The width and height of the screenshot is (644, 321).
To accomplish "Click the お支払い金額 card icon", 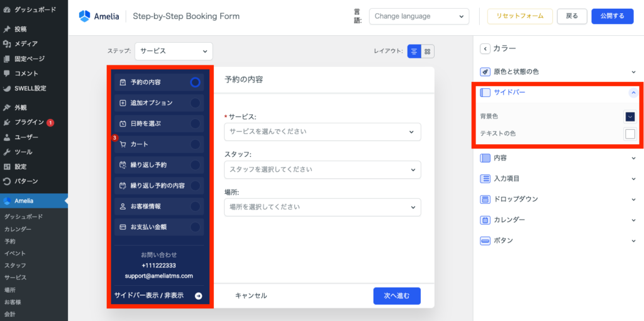I will [x=123, y=227].
